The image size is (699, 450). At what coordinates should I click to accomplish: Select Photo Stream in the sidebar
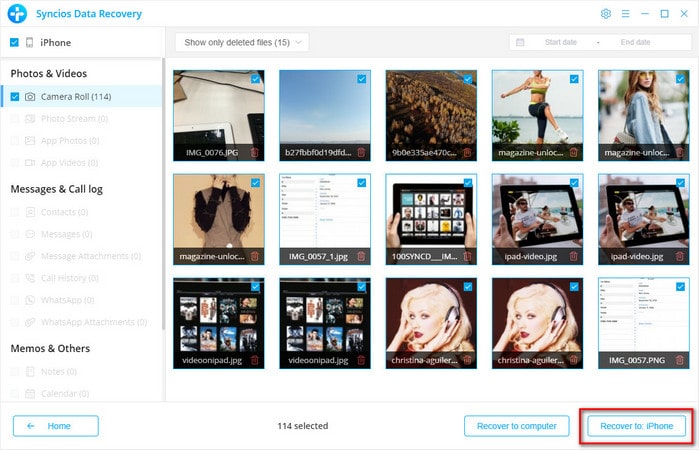coord(73,118)
